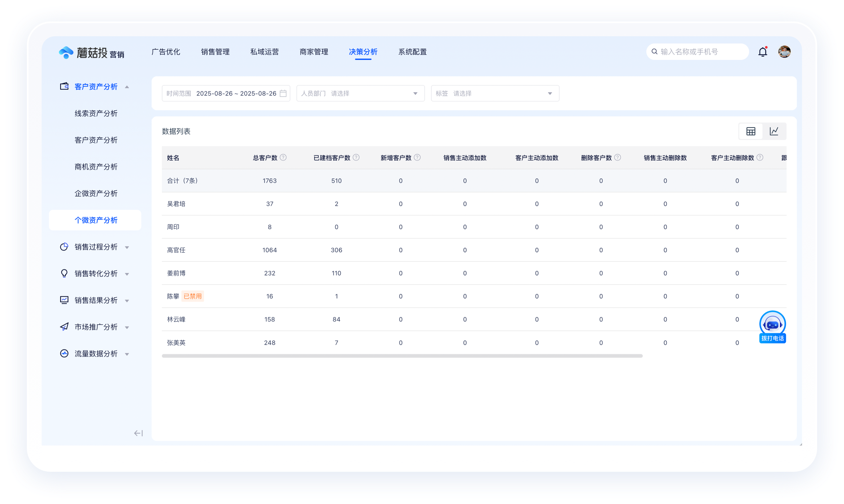
Task: Click the 拨打电话 robot assistant icon
Action: pos(772,324)
